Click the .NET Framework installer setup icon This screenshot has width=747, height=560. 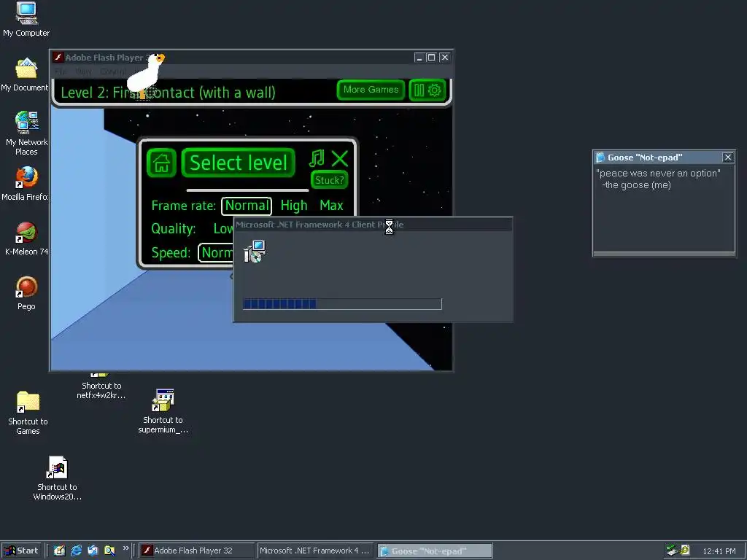pos(255,252)
